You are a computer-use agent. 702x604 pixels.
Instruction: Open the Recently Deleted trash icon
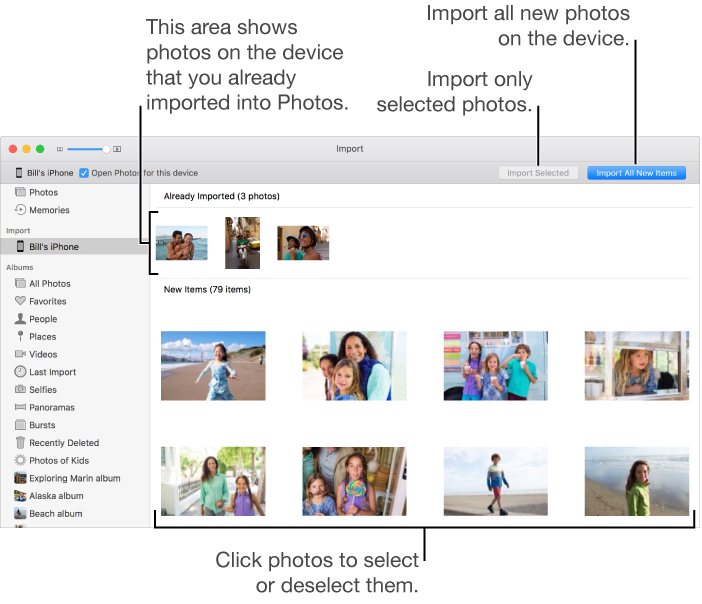(20, 442)
